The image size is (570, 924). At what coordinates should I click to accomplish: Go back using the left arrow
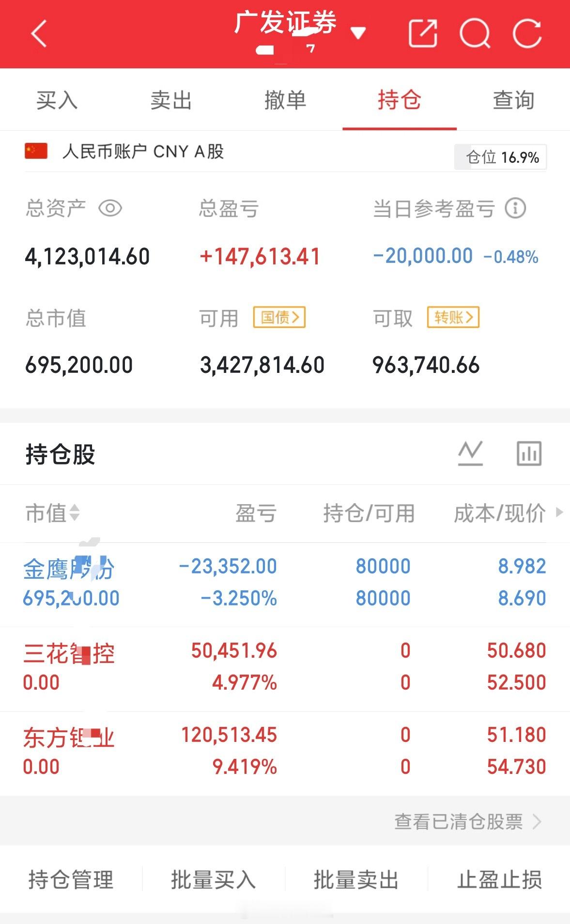point(39,34)
